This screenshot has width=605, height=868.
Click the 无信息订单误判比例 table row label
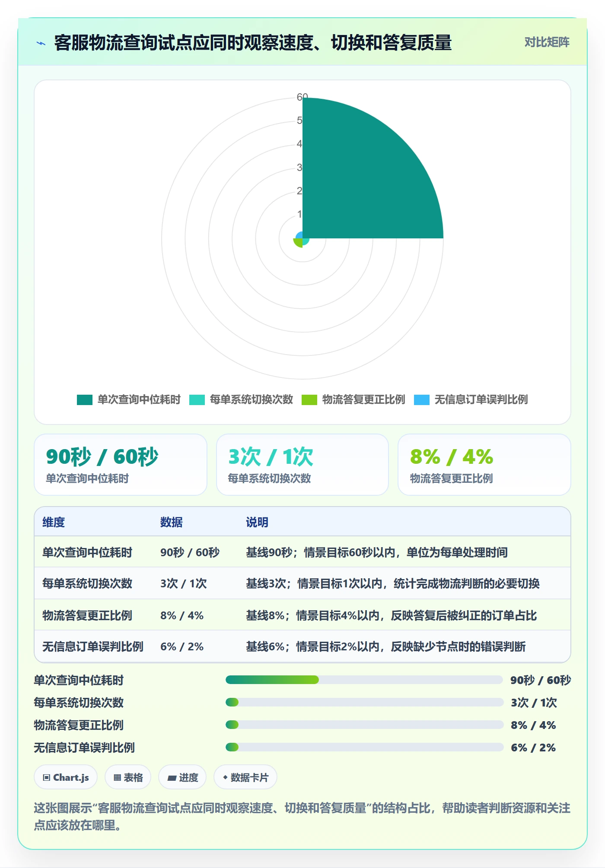point(93,646)
